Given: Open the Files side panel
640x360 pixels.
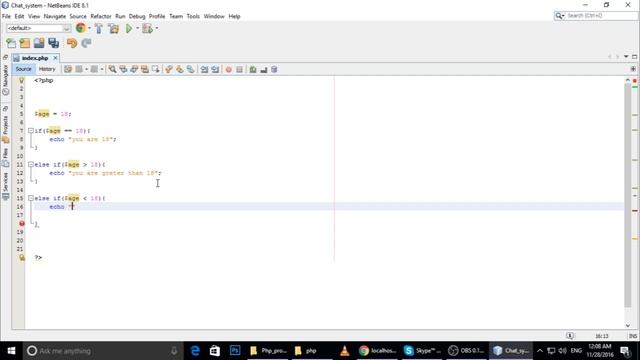Looking at the screenshot, I should 5,157.
